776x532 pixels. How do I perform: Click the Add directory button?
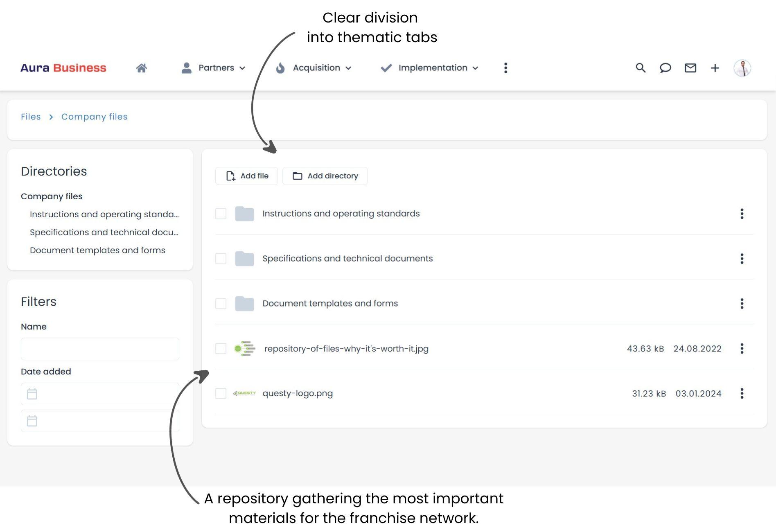click(x=325, y=176)
